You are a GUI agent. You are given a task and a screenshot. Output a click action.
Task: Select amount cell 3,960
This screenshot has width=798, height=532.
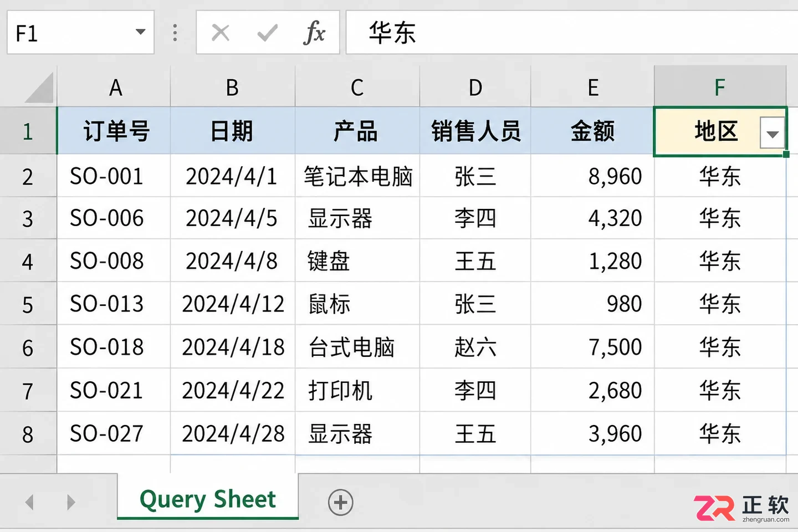[x=592, y=434]
